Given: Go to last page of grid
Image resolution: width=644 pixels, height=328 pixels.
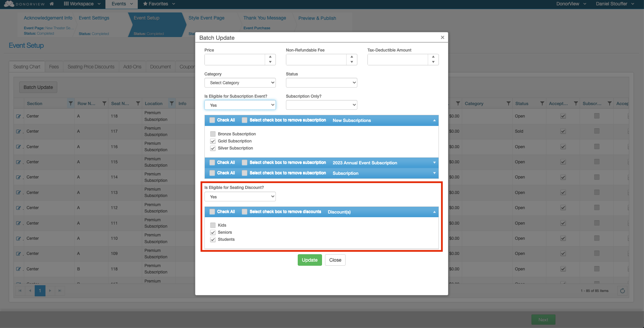Looking at the screenshot, I should tap(60, 291).
